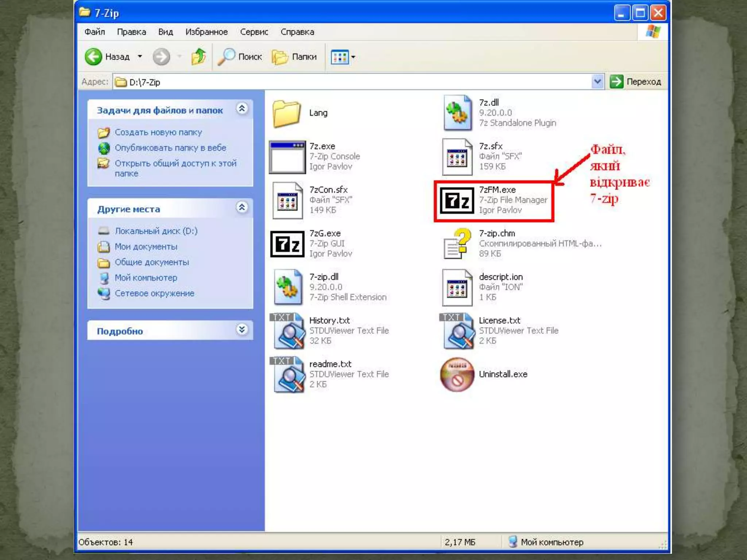747x560 pixels.
Task: Collapse Задачи для файлов и папок panel
Action: [242, 108]
